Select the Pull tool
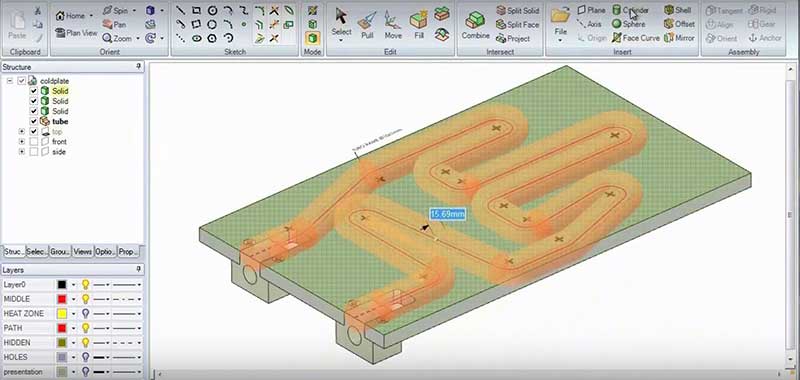 click(x=367, y=26)
